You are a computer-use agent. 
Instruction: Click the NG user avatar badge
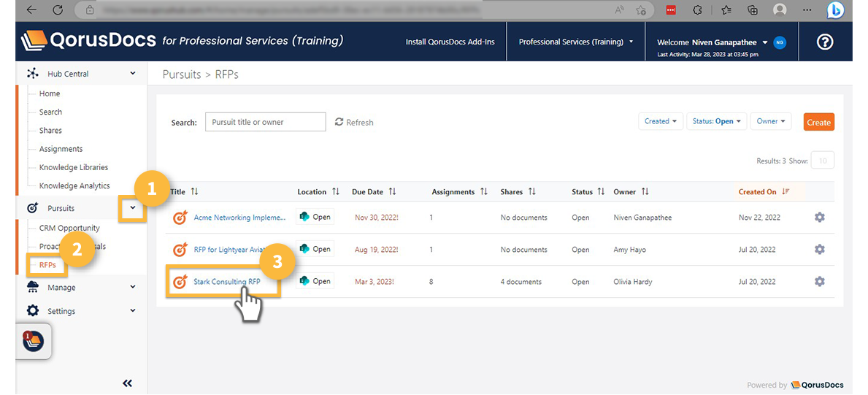point(780,42)
